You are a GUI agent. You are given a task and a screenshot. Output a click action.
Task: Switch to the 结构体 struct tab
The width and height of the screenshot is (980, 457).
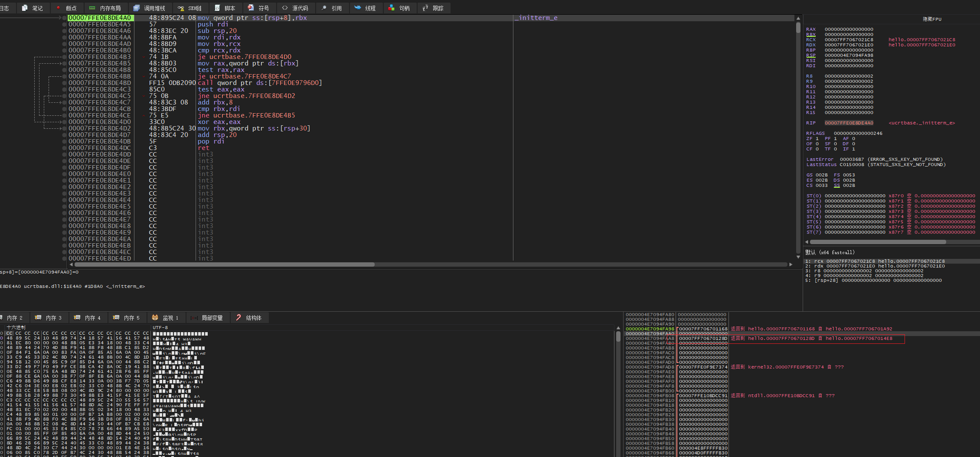[x=249, y=318]
